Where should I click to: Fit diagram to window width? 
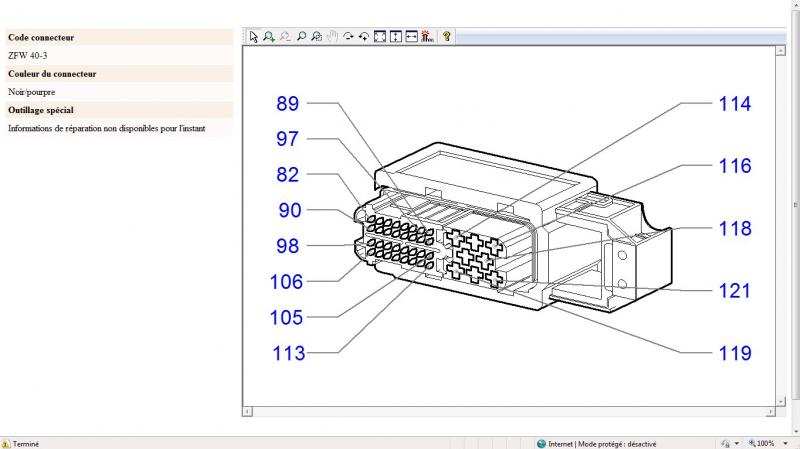(x=411, y=36)
